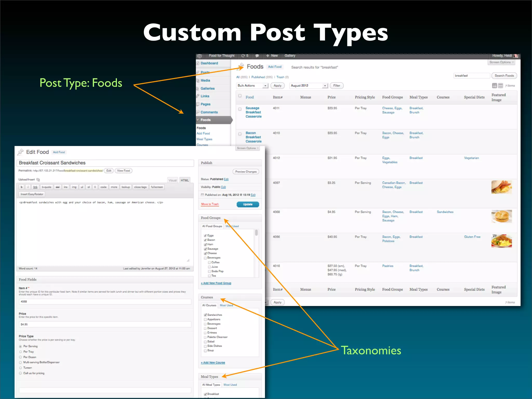Image resolution: width=532 pixels, height=399 pixels.
Task: Expand Screen Options on Edit Food window
Action: pyautogui.click(x=248, y=148)
